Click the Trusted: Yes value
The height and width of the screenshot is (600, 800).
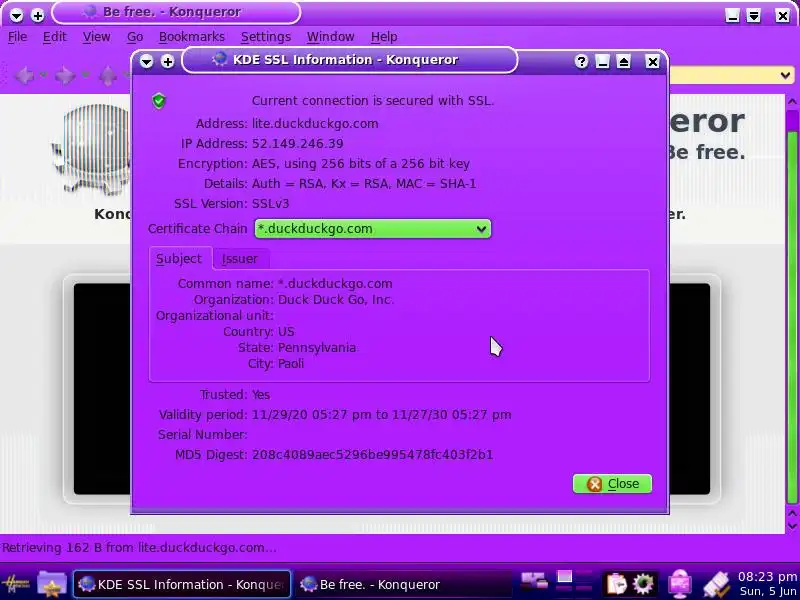[x=261, y=395]
